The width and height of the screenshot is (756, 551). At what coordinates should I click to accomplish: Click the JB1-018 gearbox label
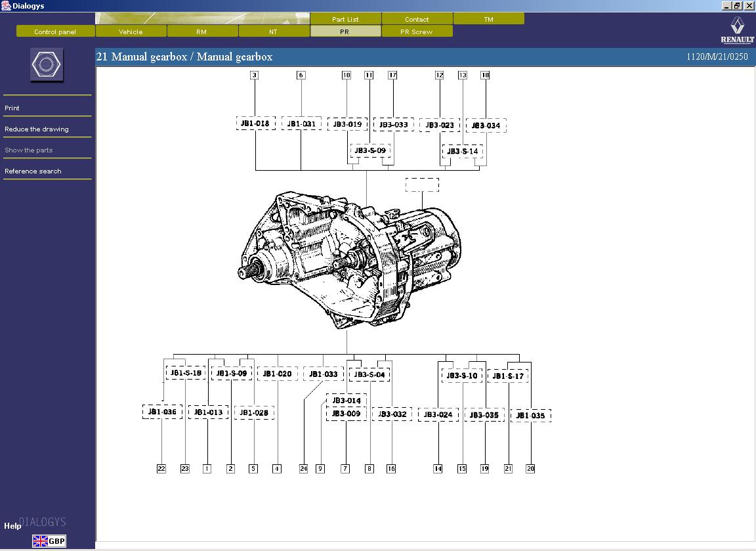pos(255,123)
